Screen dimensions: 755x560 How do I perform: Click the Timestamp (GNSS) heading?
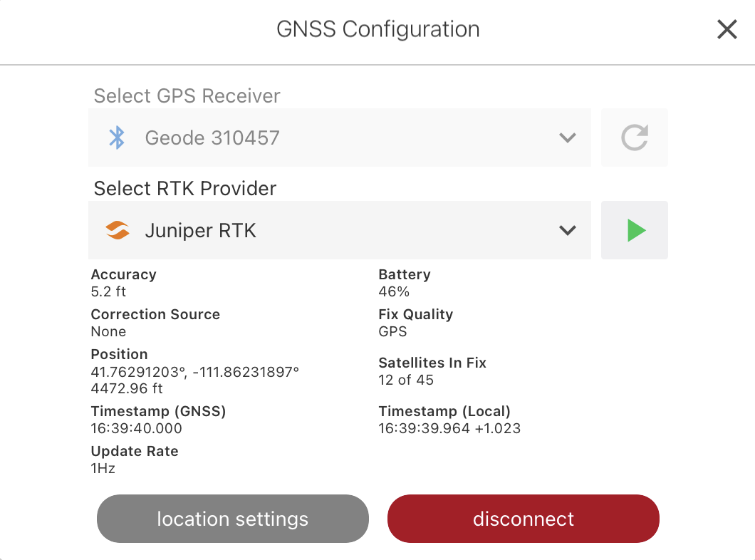[158, 411]
